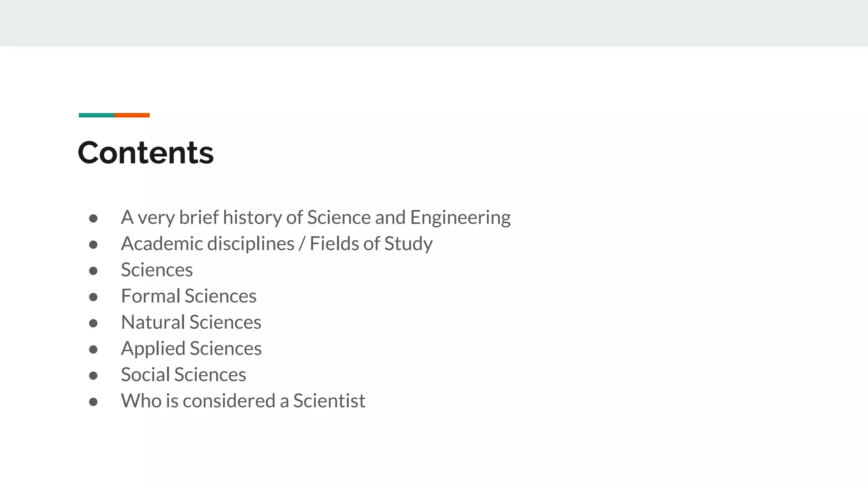Click the bullet dot beside "Who is considered"
Image resolution: width=868 pixels, height=488 pixels.
pyautogui.click(x=93, y=402)
